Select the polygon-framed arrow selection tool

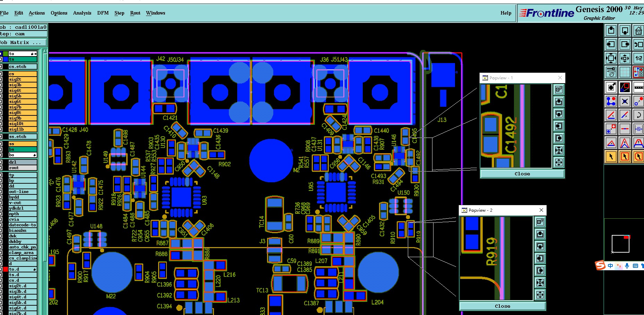(638, 157)
